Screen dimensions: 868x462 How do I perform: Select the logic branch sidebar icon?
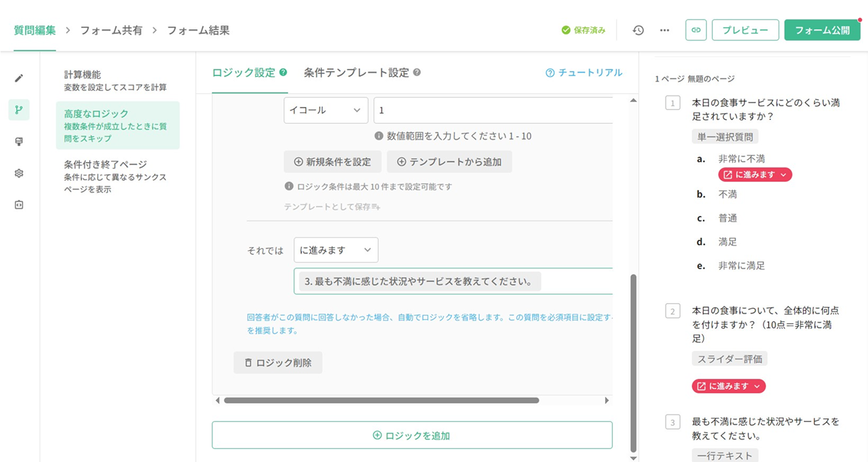coord(19,110)
